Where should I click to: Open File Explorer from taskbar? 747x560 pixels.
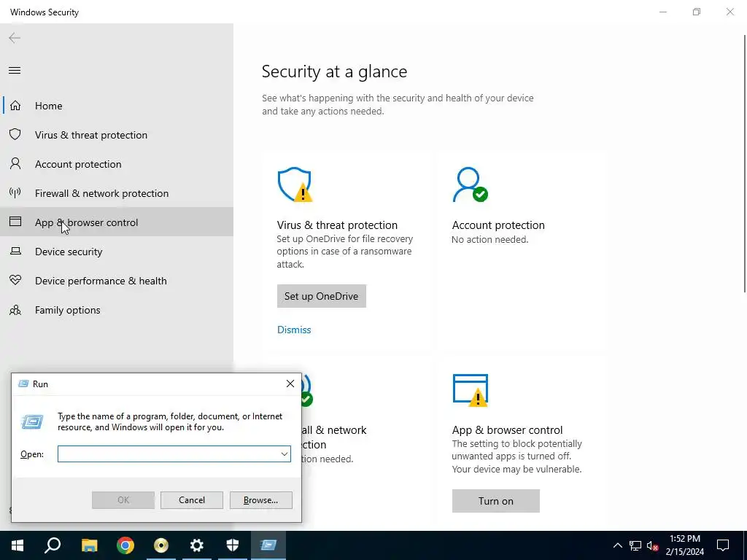(89, 545)
